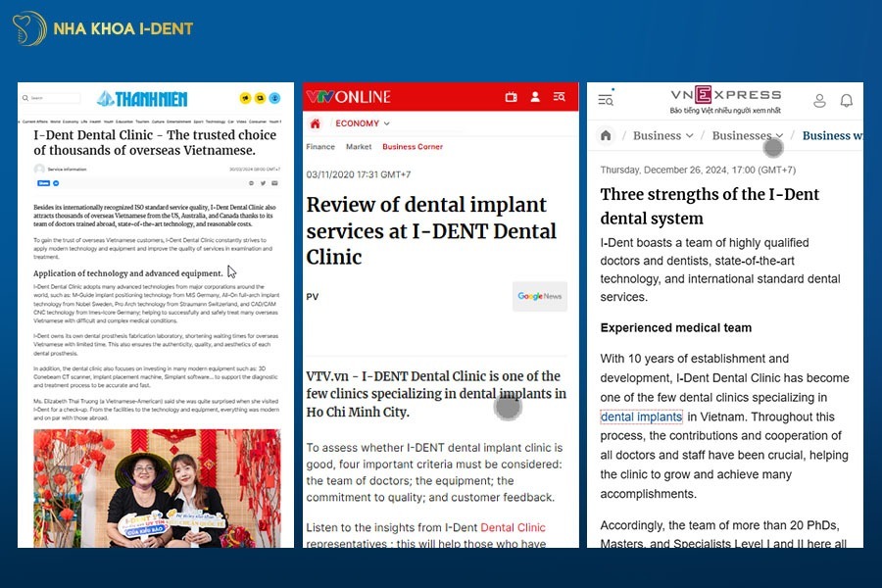Click the TV icon in VTV red header
Viewport: 882px width, 588px height.
pos(511,97)
